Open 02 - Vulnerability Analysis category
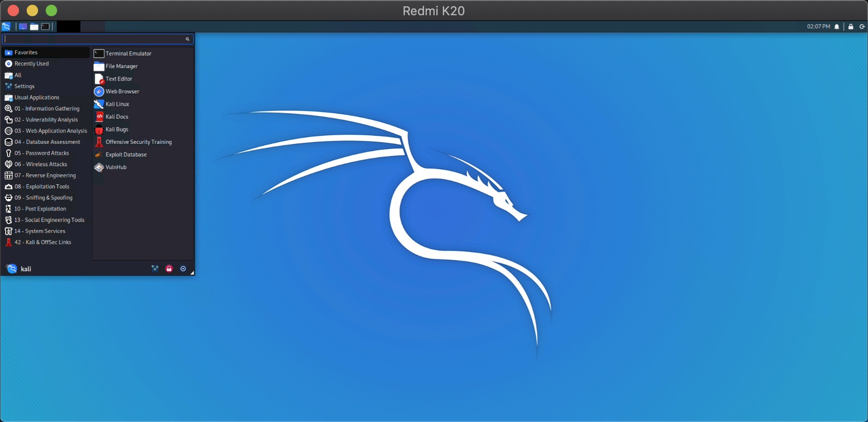The width and height of the screenshot is (868, 422). click(x=46, y=120)
